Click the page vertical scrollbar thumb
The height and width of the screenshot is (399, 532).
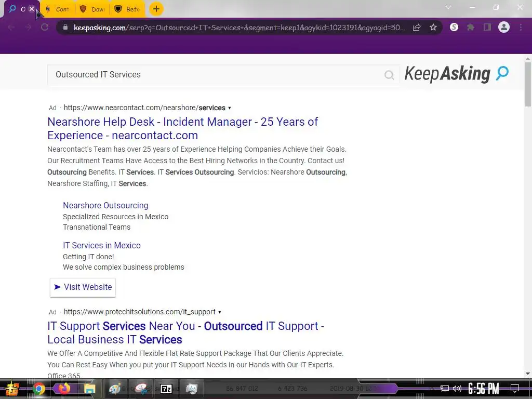tap(528, 85)
